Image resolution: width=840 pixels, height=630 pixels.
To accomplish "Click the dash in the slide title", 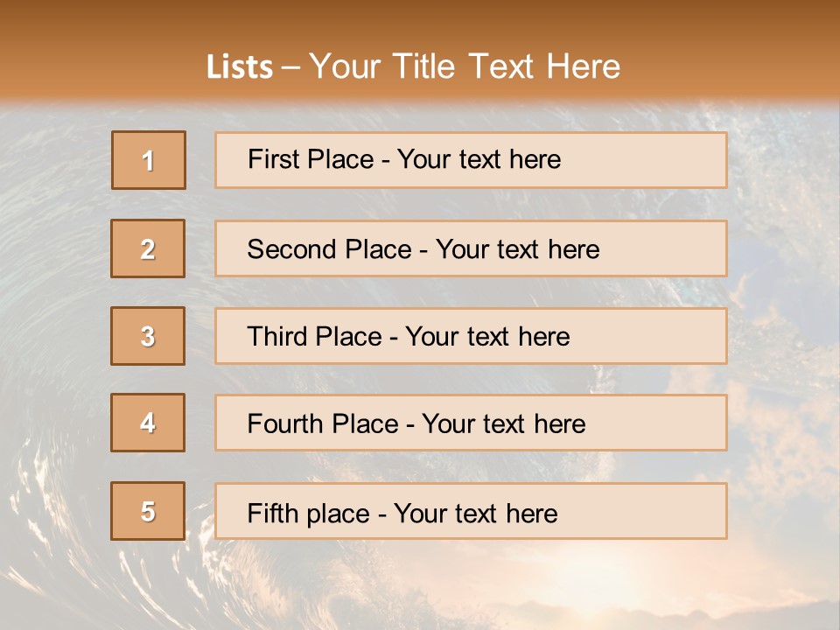I will [290, 67].
